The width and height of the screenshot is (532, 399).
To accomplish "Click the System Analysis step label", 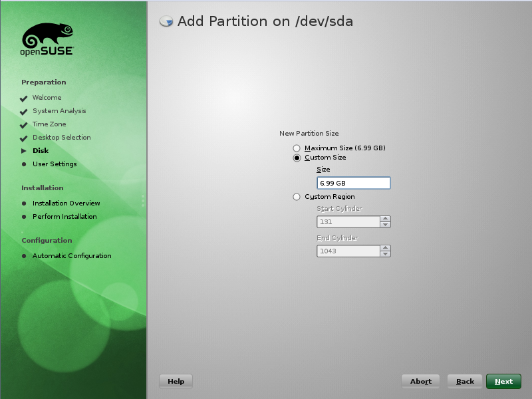I will point(59,111).
